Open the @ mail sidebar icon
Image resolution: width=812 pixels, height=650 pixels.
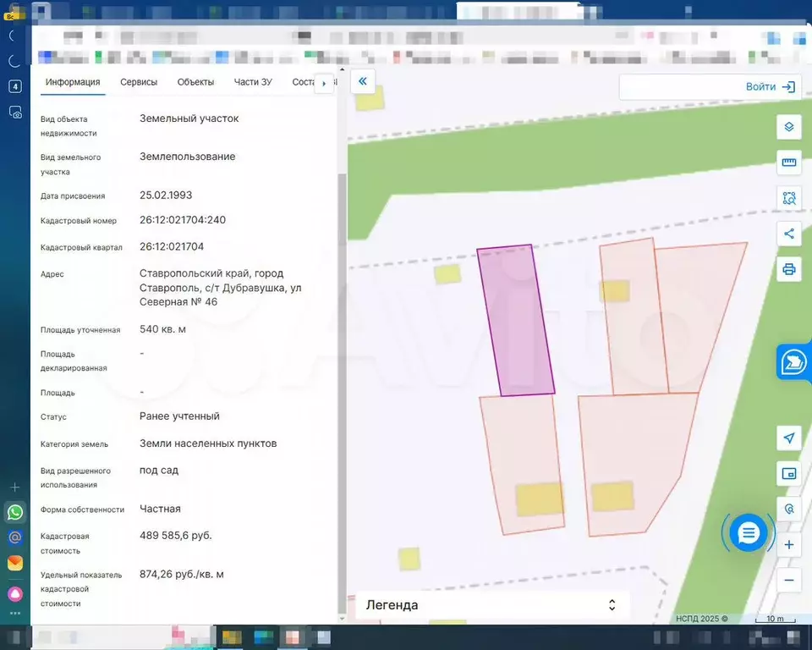[x=15, y=537]
